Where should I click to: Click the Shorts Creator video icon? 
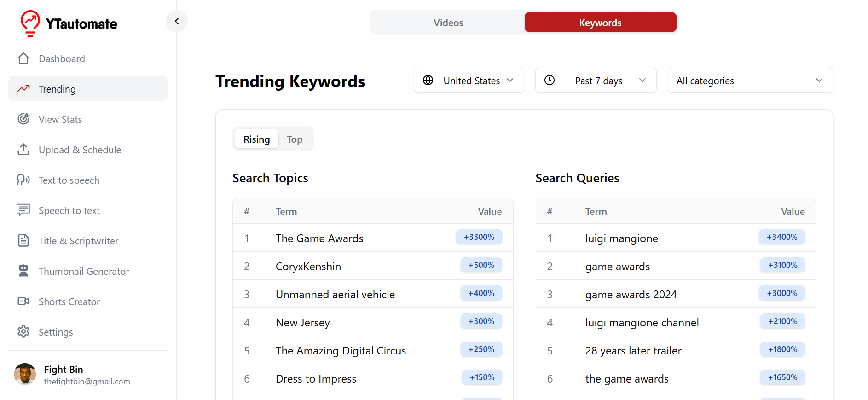pyautogui.click(x=23, y=301)
